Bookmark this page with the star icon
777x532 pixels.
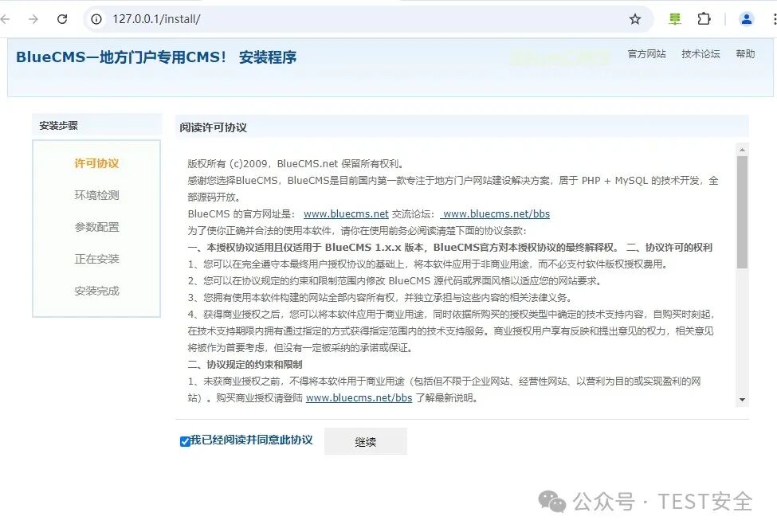[x=635, y=19]
